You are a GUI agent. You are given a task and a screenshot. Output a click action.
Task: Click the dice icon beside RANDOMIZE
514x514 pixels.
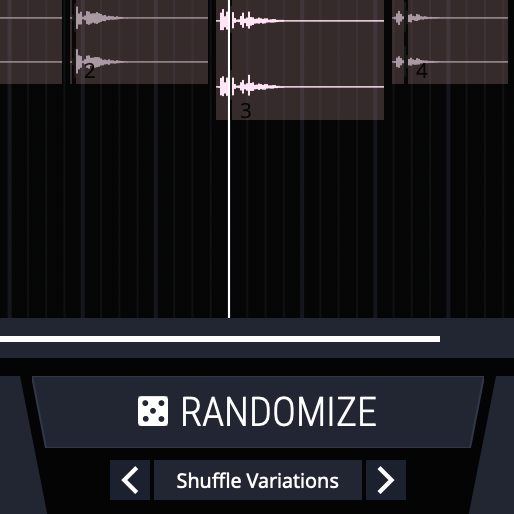(x=153, y=411)
